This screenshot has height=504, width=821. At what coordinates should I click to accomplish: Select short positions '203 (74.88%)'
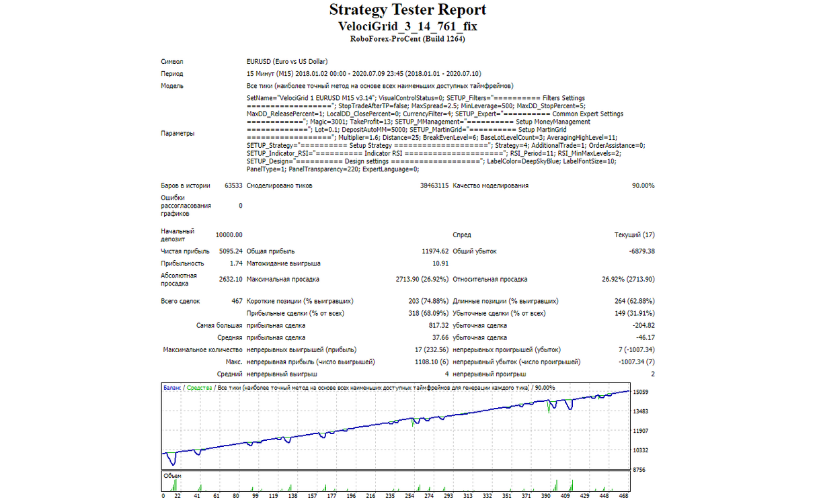point(428,301)
